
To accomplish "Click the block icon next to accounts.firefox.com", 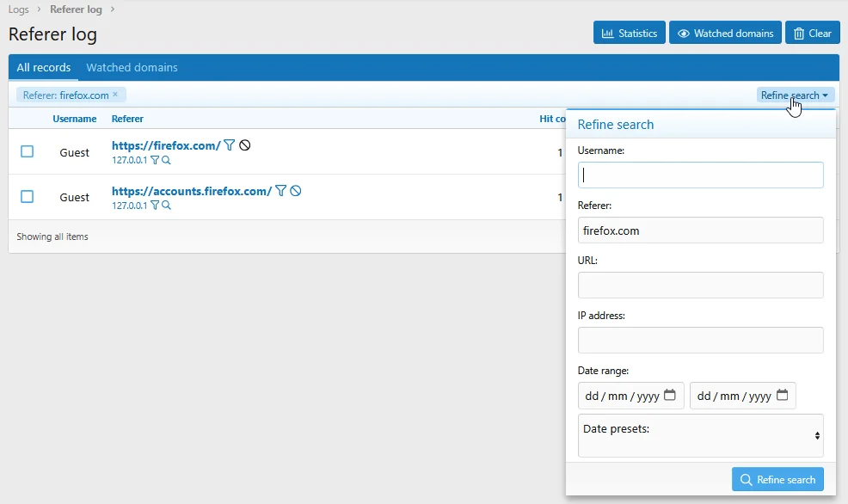I will (296, 191).
